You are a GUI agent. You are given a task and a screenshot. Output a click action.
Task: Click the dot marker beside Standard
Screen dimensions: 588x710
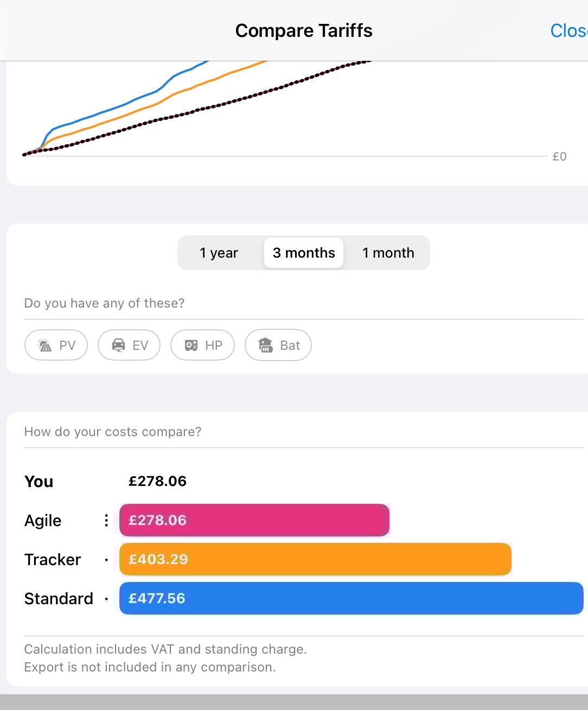(x=106, y=599)
